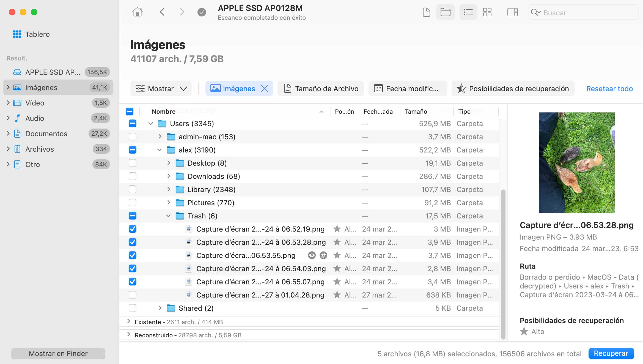Collapse the alex (3190) folder

(160, 150)
